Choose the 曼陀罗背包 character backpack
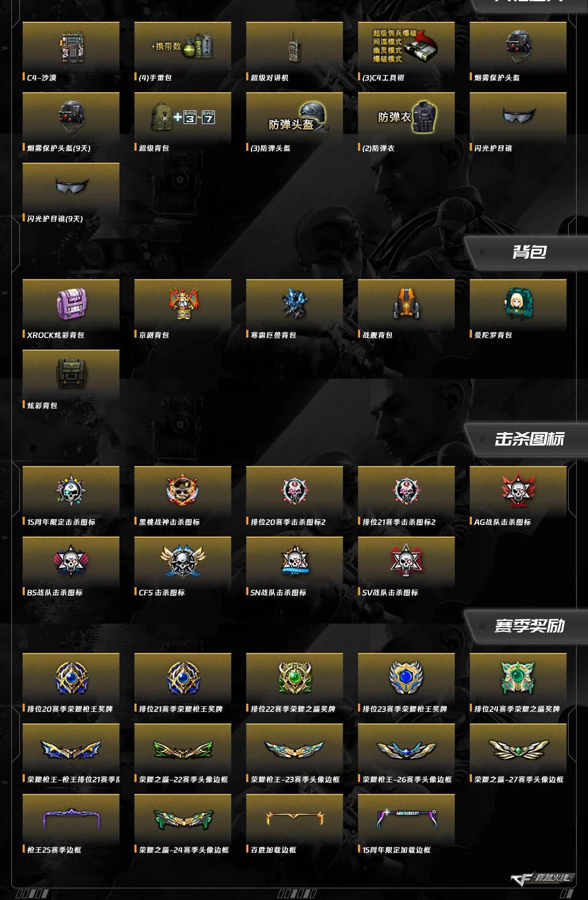Image resolution: width=588 pixels, height=900 pixels. click(518, 304)
